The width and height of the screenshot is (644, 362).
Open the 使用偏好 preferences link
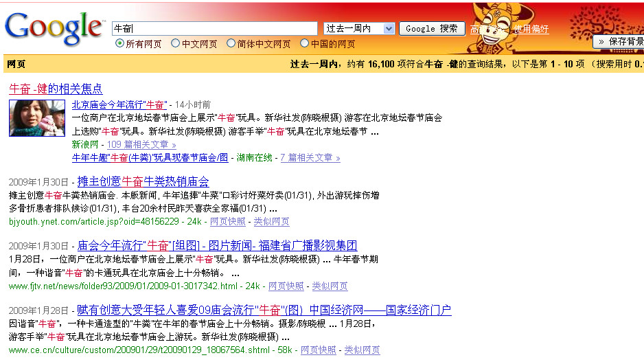(x=531, y=29)
